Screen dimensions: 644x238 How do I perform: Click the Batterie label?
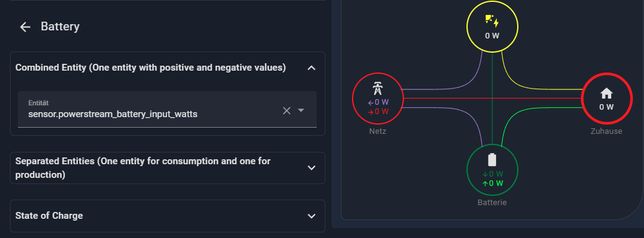tap(492, 203)
